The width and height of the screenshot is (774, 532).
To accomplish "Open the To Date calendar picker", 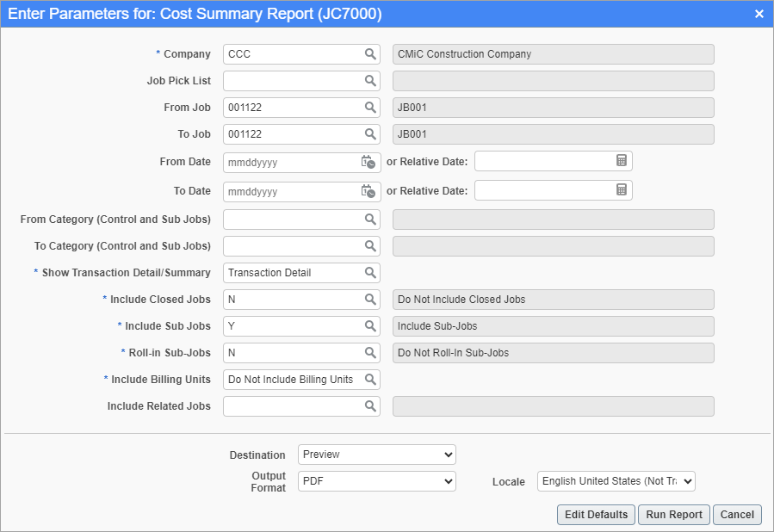I will (368, 191).
